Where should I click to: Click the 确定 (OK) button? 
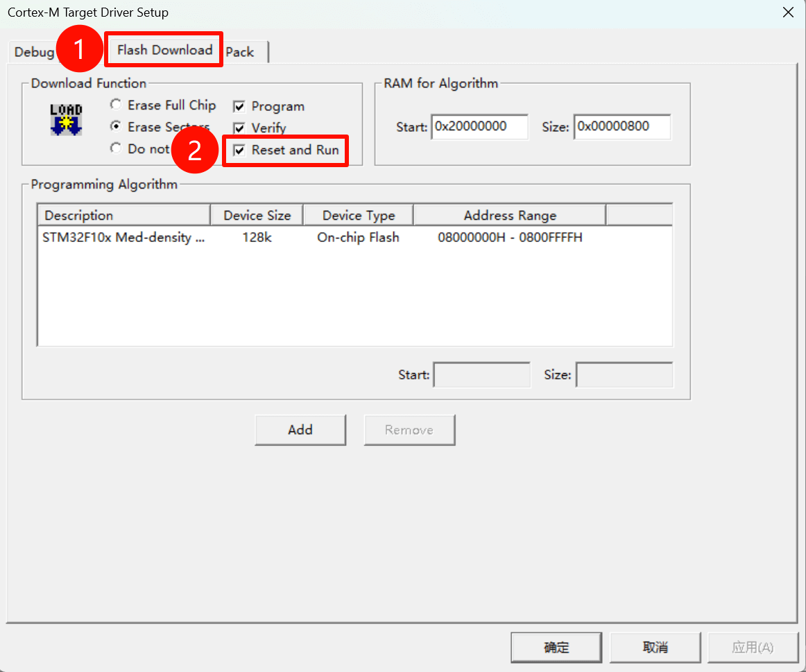[556, 648]
